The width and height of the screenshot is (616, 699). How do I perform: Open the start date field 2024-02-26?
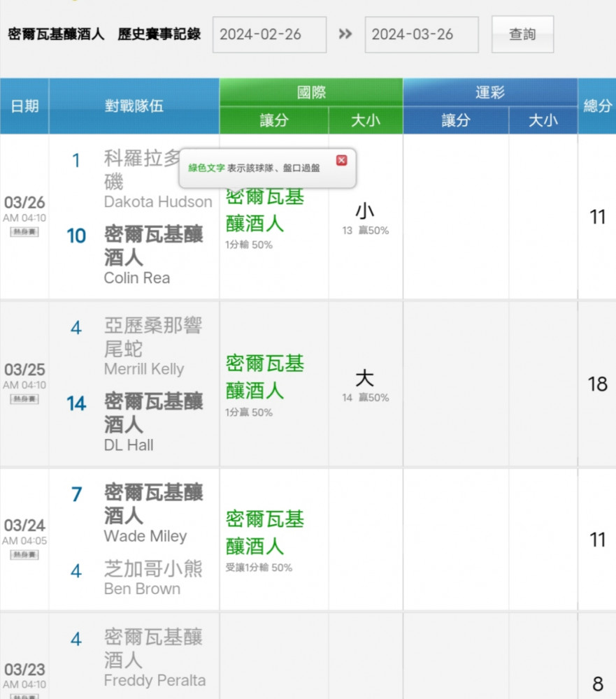[269, 35]
